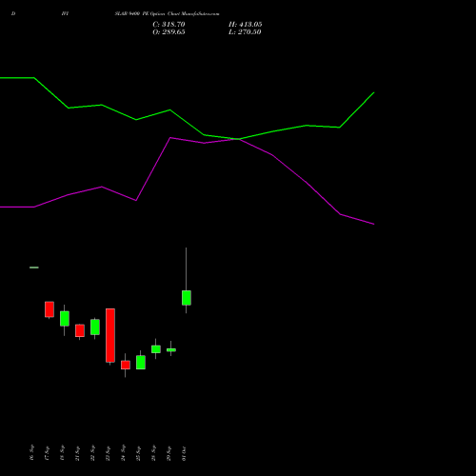
Task: Click the 29 Sep date axis label
Action: (169, 453)
